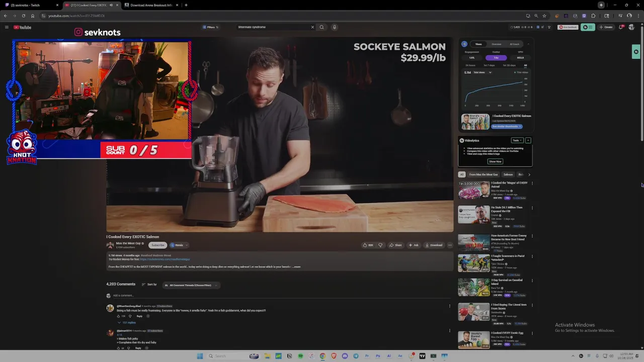Select the Views tab in analytics panel

(x=478, y=44)
